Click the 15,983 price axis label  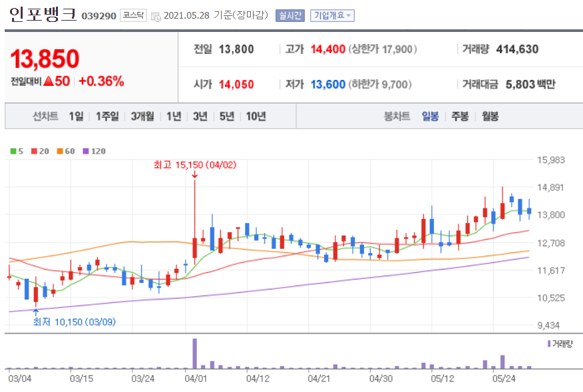click(551, 160)
